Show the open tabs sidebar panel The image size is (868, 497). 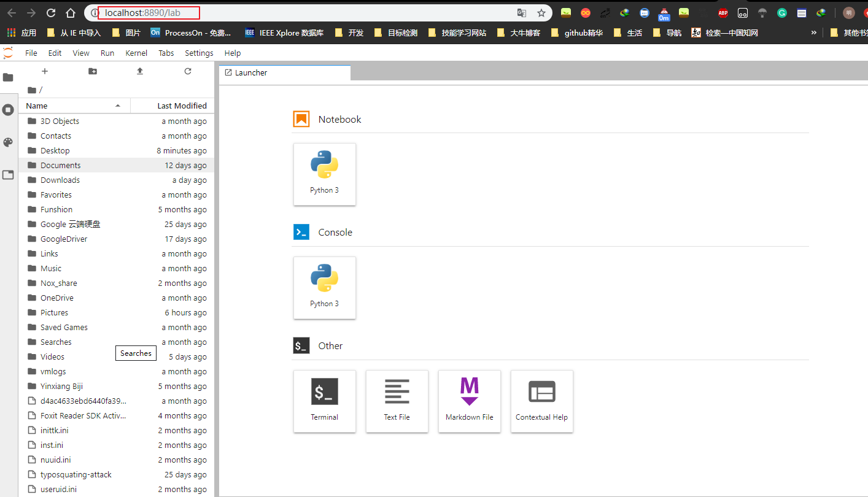[x=8, y=175]
